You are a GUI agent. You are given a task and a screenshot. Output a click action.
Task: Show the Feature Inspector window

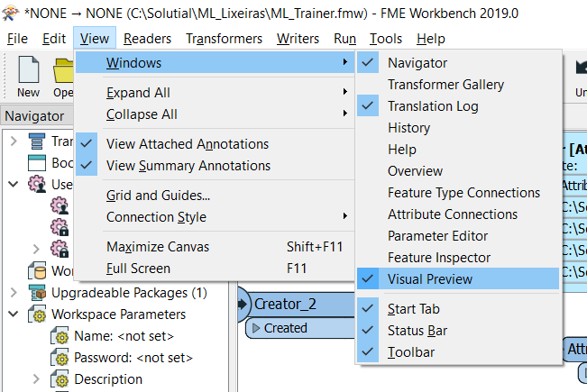(458, 258)
